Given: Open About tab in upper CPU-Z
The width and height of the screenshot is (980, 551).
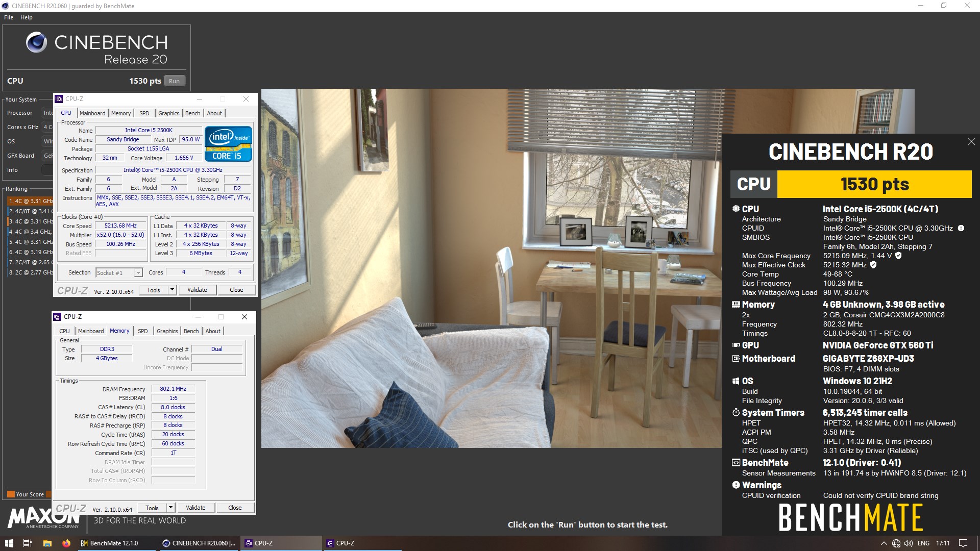Looking at the screenshot, I should click(214, 113).
